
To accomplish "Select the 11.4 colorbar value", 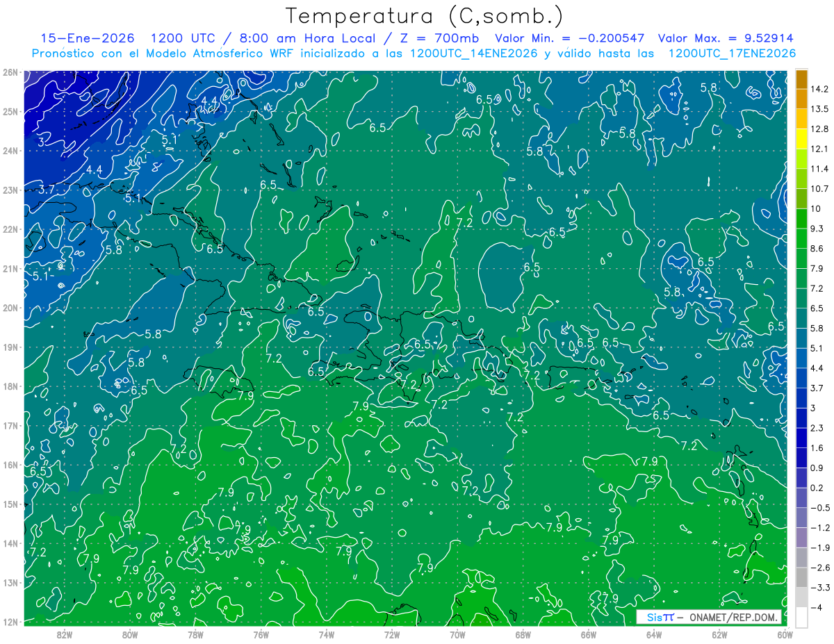I will pyautogui.click(x=819, y=169).
